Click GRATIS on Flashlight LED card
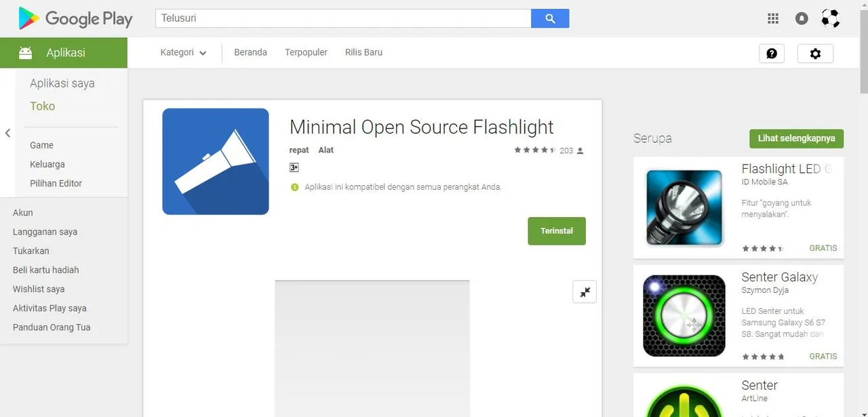Screen dimensions: 868x417 tap(823, 248)
